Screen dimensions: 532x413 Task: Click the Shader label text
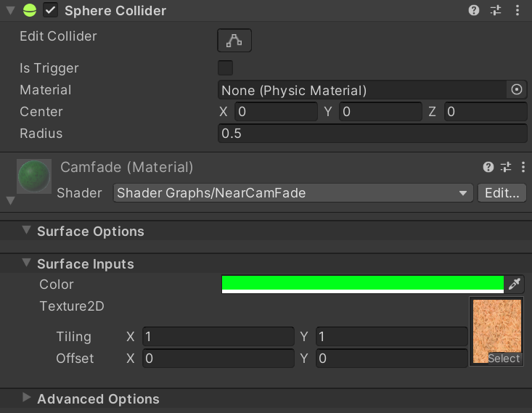pyautogui.click(x=79, y=193)
